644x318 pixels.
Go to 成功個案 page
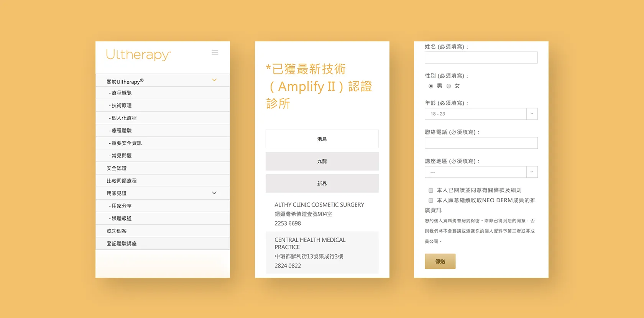pyautogui.click(x=163, y=231)
